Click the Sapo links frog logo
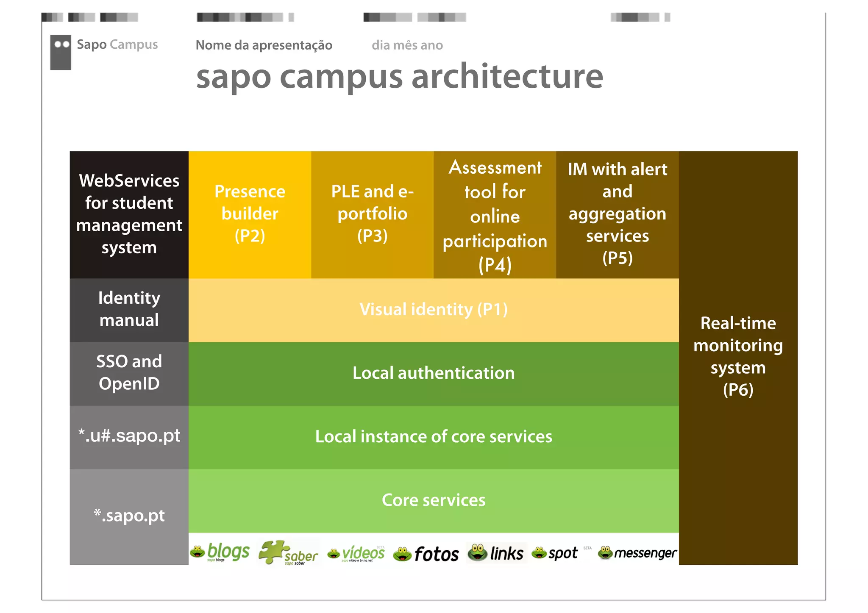Screen dimensions: 868x613 tap(496, 553)
